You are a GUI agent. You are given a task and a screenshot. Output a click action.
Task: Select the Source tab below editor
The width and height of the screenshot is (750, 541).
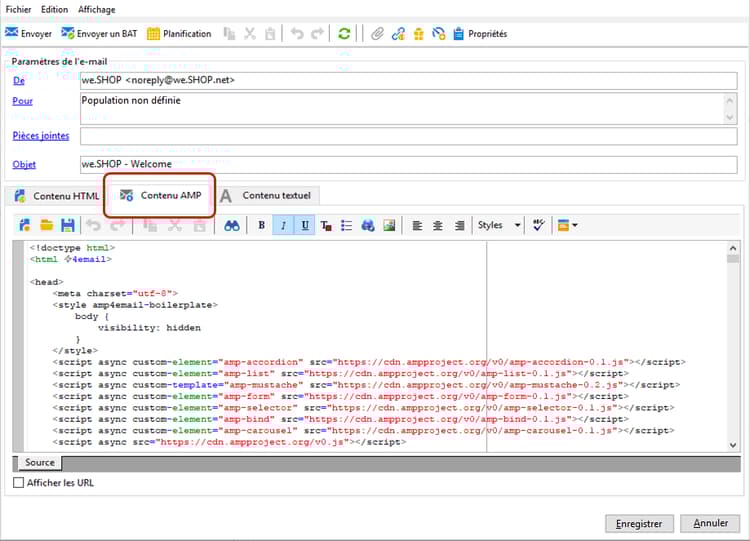click(x=39, y=463)
